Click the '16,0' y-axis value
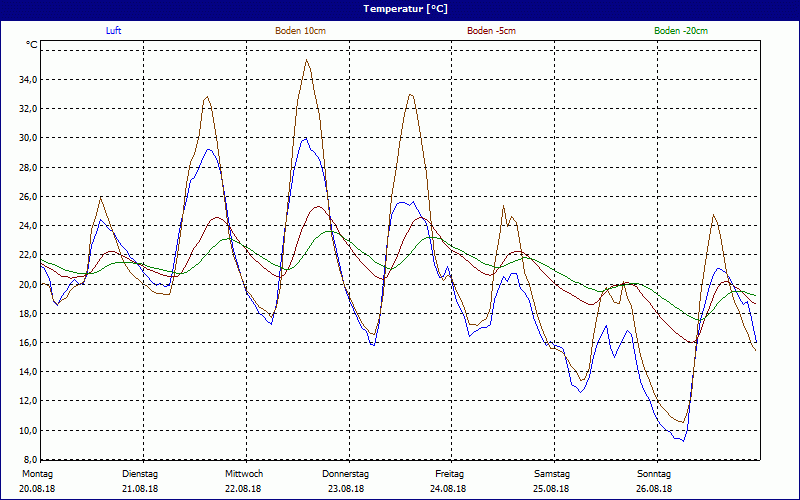This screenshot has height=500, width=800. click(x=27, y=342)
